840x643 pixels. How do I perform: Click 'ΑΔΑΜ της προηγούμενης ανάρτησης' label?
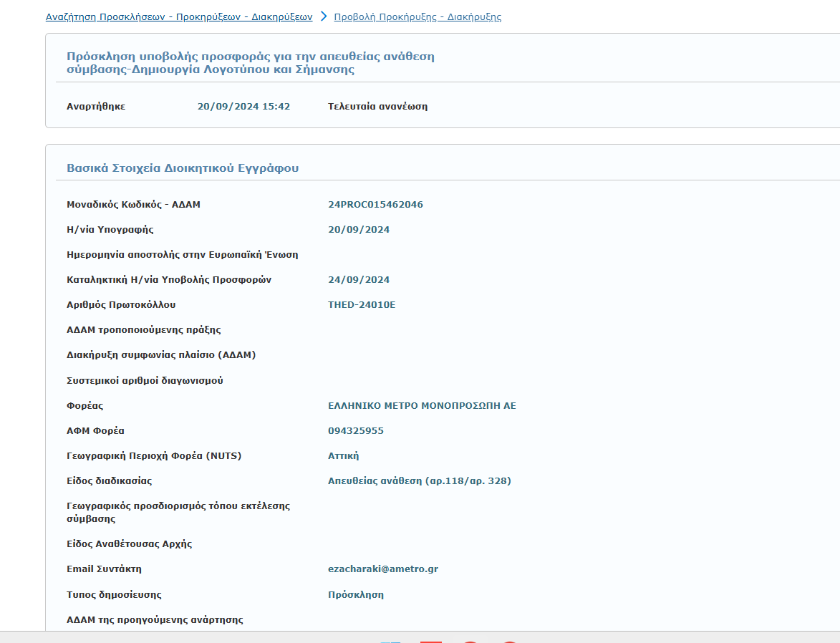coord(155,620)
